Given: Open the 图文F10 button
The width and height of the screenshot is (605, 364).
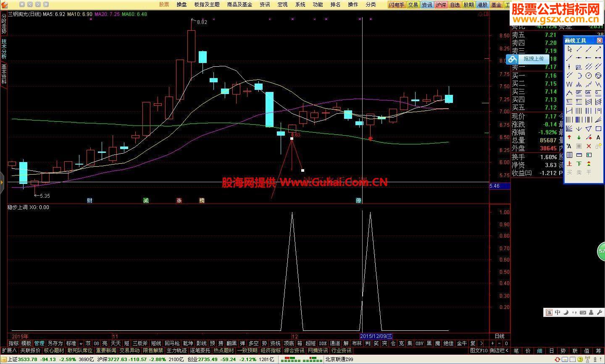Looking at the screenshot, I should point(479,351).
